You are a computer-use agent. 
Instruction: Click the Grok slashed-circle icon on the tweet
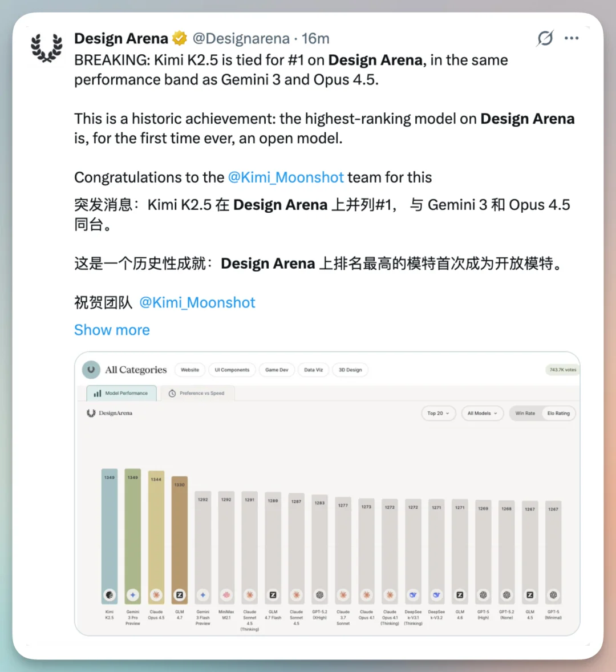pyautogui.click(x=545, y=38)
